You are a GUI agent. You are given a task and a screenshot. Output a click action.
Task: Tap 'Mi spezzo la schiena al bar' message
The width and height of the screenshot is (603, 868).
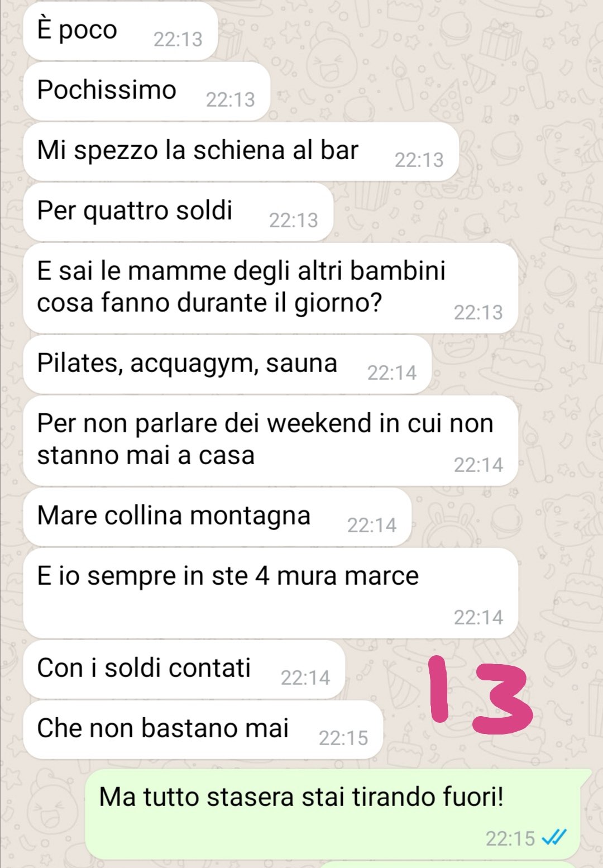tap(241, 151)
